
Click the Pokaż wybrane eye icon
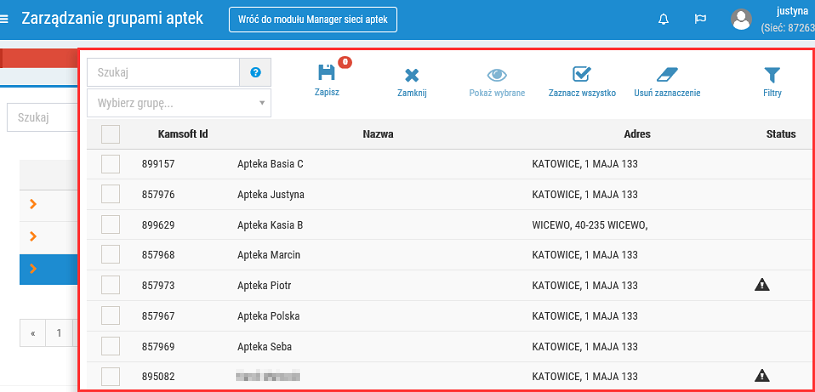[x=497, y=75]
